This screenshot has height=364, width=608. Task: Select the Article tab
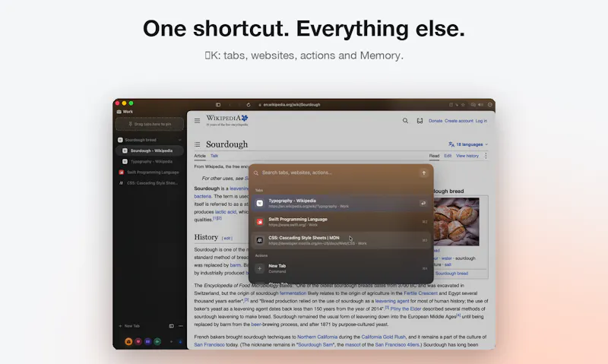pyautogui.click(x=200, y=156)
